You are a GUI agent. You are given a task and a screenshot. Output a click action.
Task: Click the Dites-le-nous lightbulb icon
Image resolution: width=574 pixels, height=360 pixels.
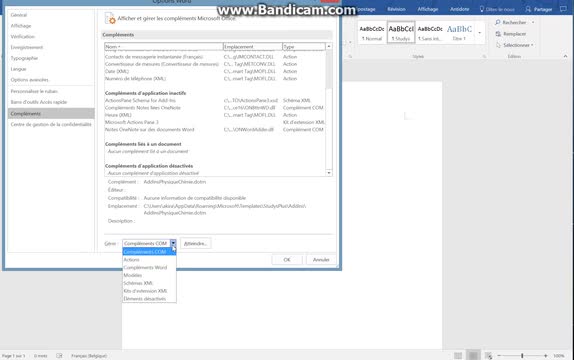(x=482, y=9)
